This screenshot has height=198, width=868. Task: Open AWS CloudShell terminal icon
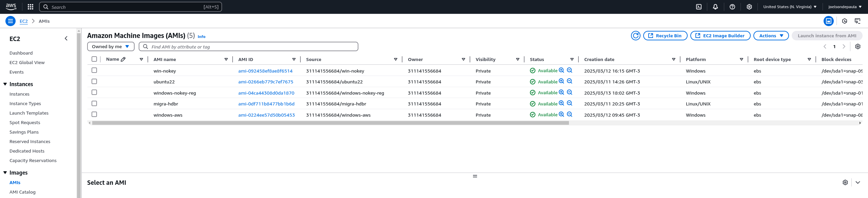[x=699, y=7]
